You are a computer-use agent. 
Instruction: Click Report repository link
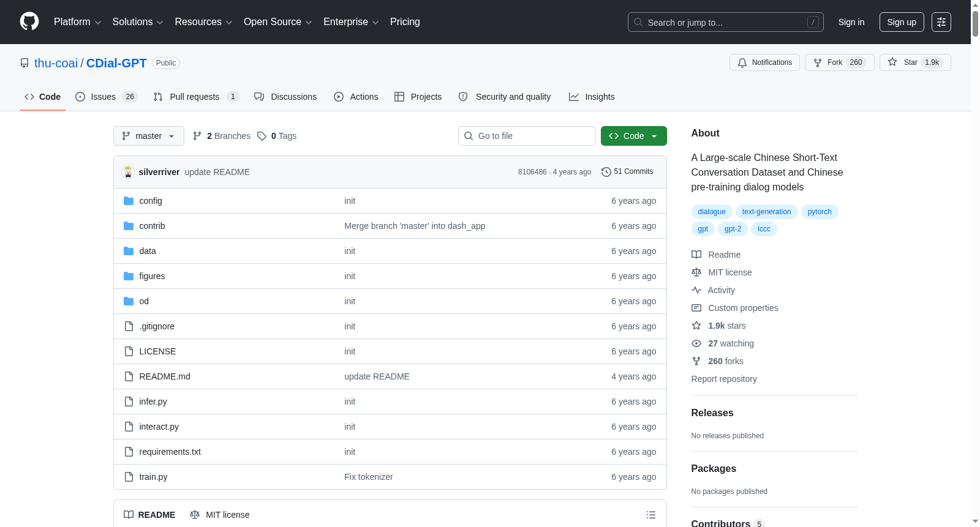coord(724,379)
